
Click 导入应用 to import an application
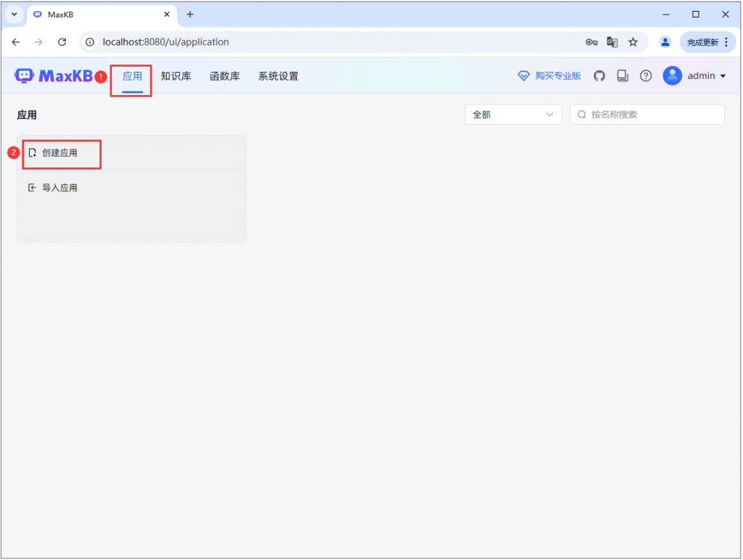point(59,188)
